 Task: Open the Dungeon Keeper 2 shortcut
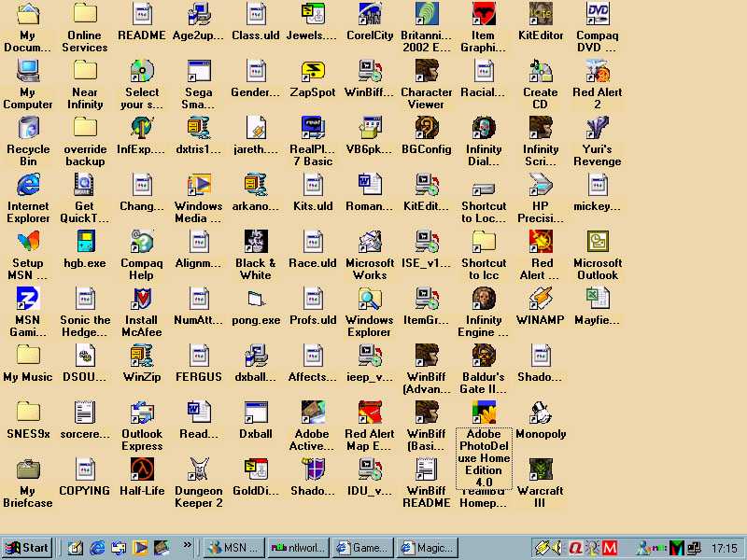(199, 469)
